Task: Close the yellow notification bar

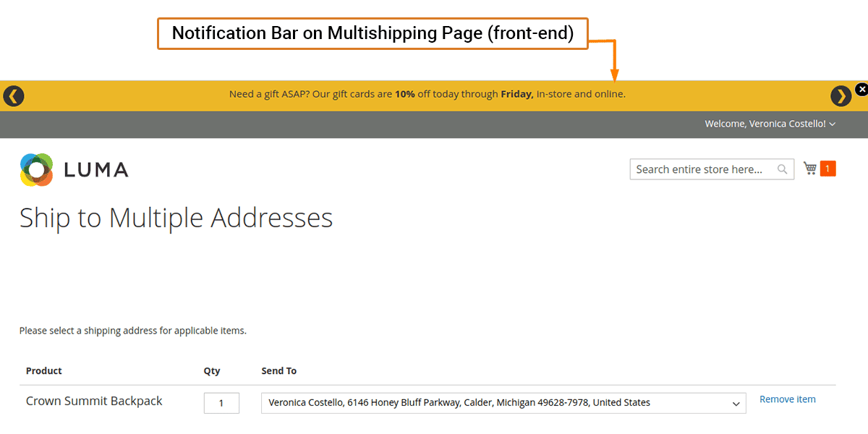Action: click(x=861, y=89)
